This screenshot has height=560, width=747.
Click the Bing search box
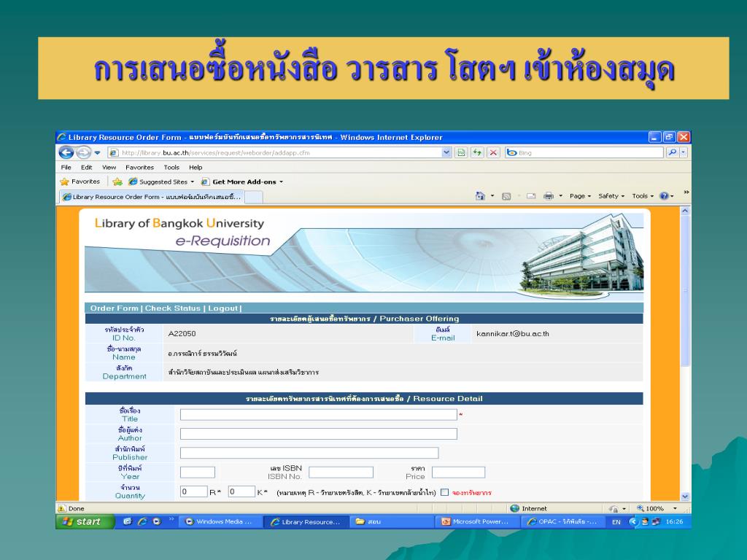pos(584,153)
